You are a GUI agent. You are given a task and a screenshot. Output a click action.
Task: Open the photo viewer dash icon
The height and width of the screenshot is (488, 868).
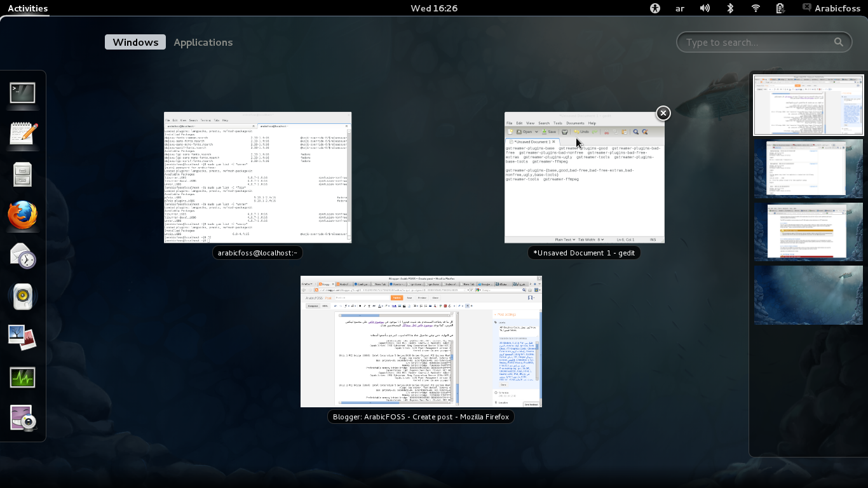click(23, 337)
